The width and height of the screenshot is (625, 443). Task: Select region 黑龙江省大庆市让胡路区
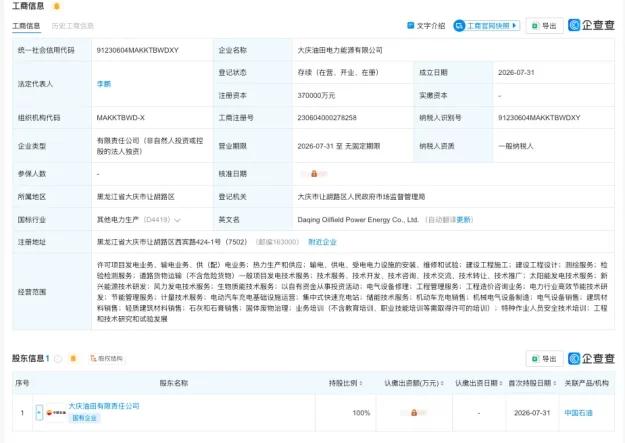136,197
